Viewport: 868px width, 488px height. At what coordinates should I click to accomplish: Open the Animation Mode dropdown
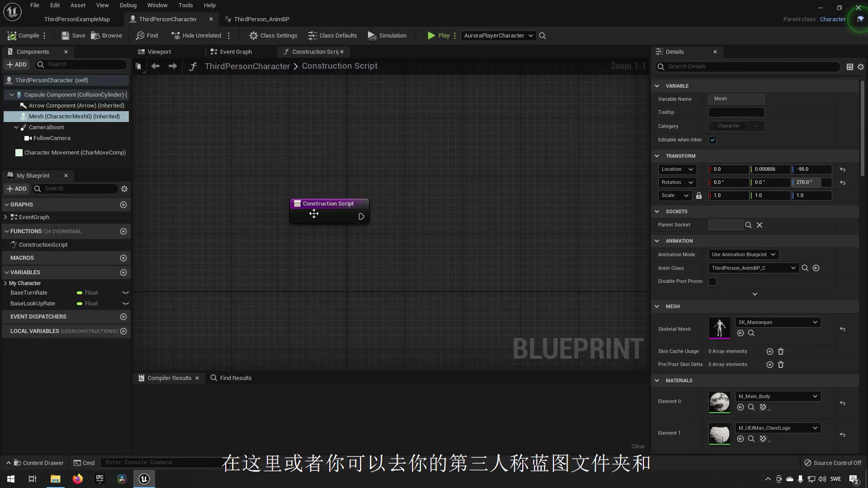pos(743,254)
